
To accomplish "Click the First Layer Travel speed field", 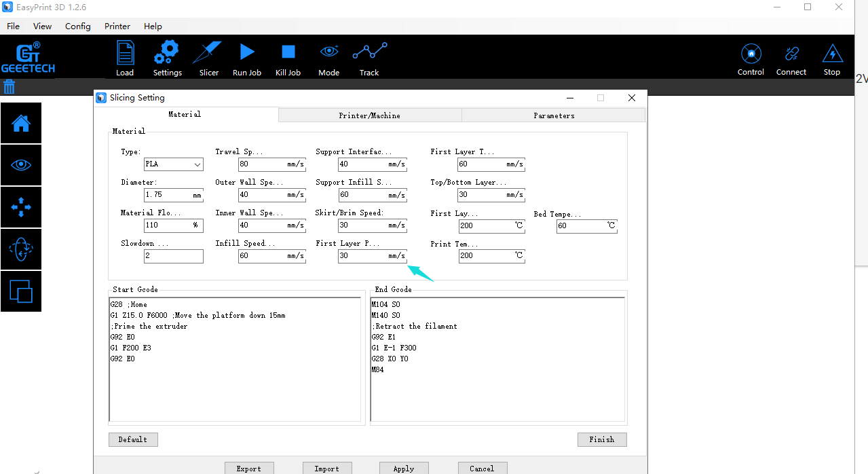I will (x=491, y=164).
